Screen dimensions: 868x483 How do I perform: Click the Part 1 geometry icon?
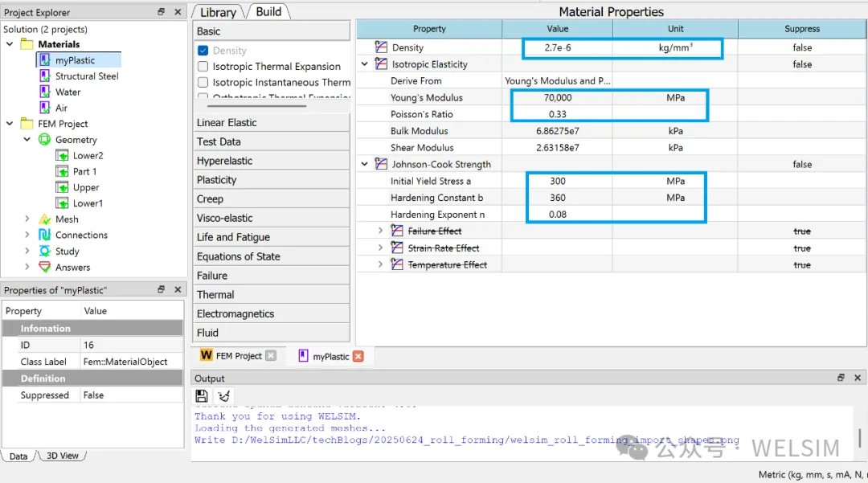(62, 171)
